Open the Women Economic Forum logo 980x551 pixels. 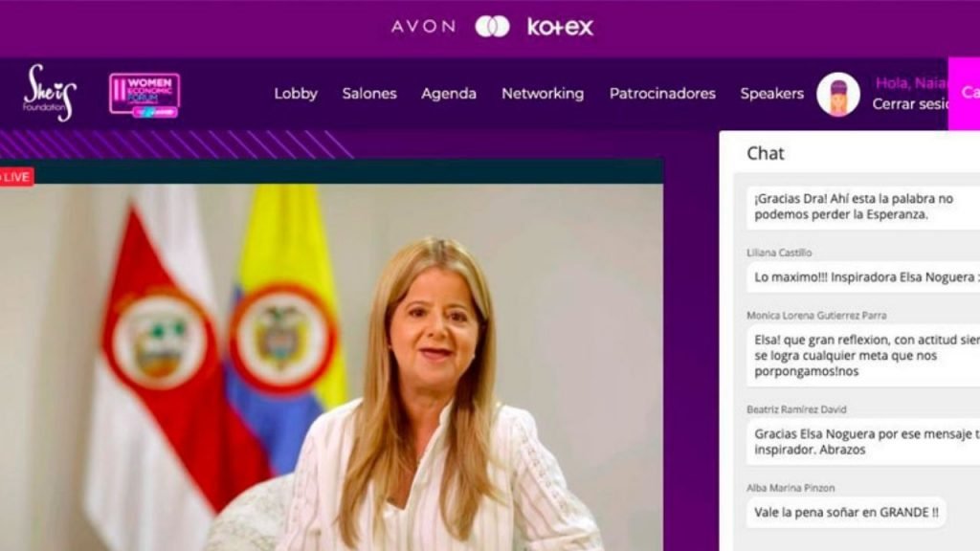click(x=145, y=95)
